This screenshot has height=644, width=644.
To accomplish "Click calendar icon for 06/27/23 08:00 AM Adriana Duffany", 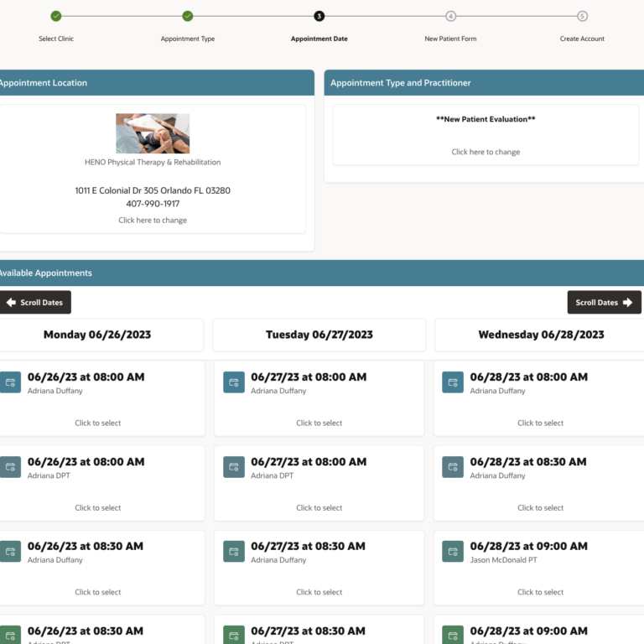I will tap(234, 382).
